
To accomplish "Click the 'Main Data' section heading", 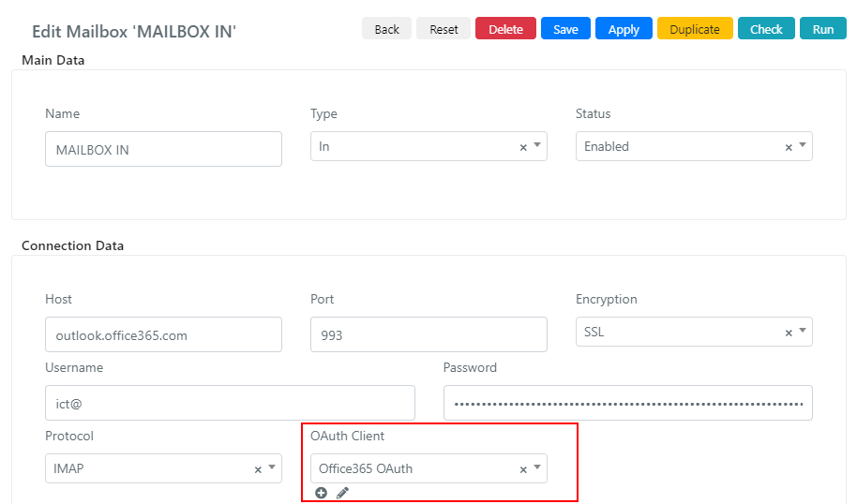I will [53, 60].
